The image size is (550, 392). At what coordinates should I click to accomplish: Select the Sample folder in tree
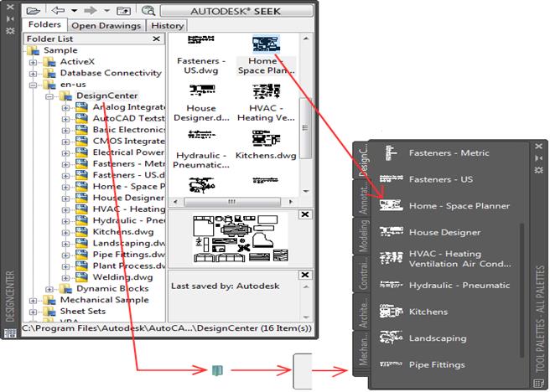point(60,50)
